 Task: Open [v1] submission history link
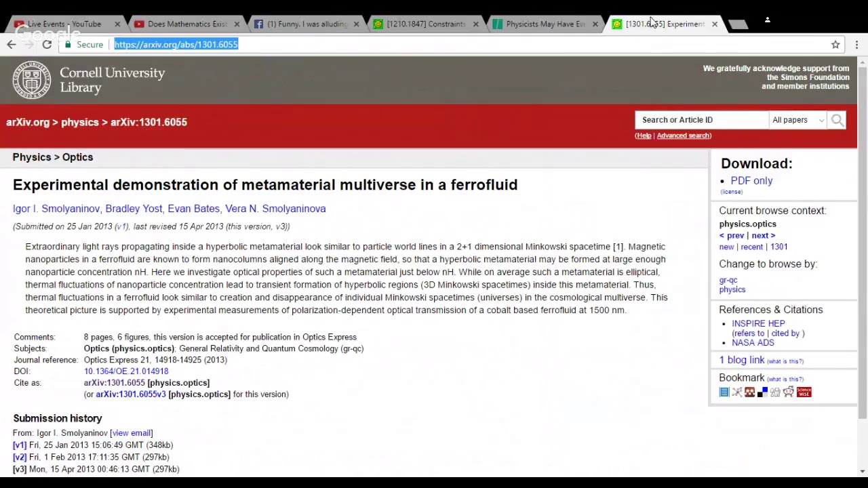coord(20,445)
